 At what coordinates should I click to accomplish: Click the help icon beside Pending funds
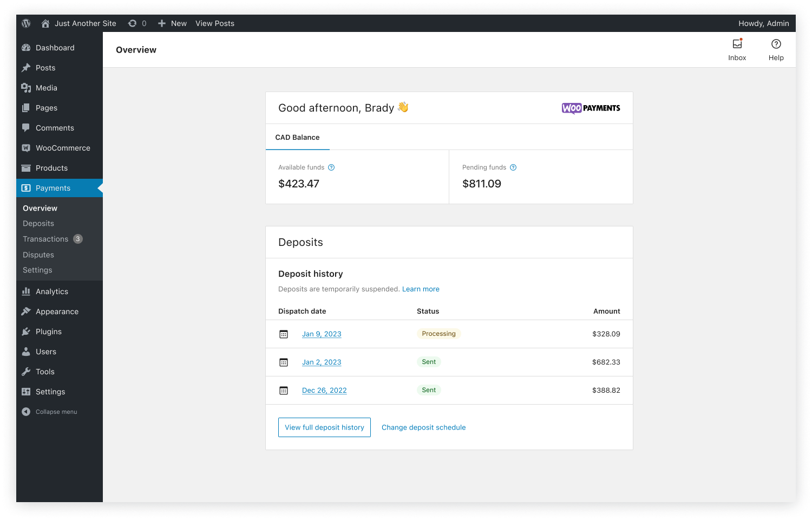tap(513, 167)
